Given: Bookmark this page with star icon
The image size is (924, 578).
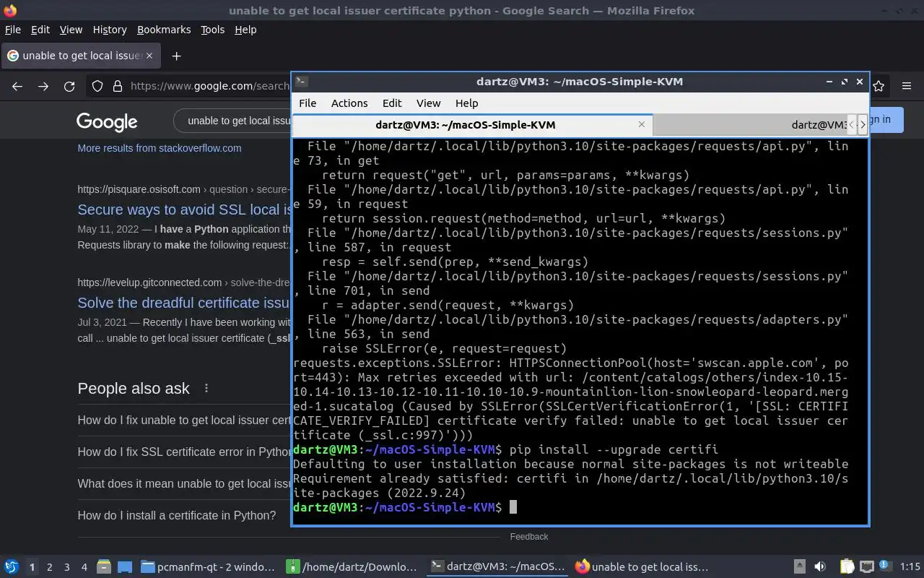Looking at the screenshot, I should coord(879,86).
